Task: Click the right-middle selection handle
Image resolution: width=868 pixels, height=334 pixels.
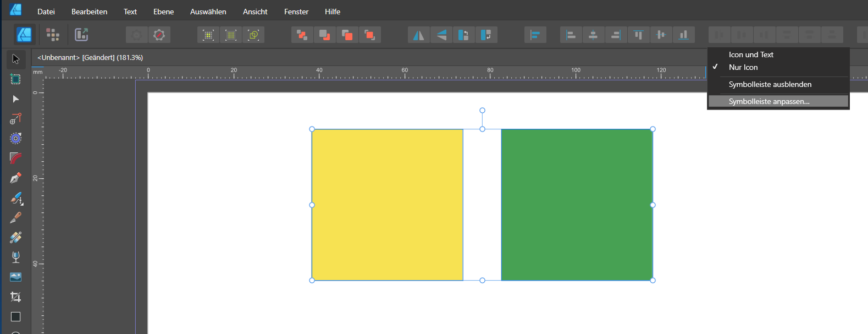Action: 653,205
